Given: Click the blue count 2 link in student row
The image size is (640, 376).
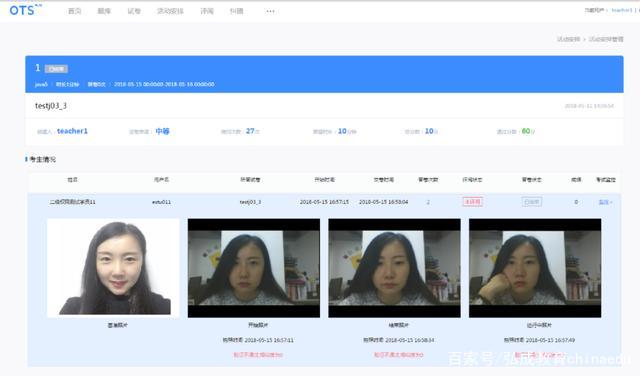Looking at the screenshot, I should tap(428, 202).
